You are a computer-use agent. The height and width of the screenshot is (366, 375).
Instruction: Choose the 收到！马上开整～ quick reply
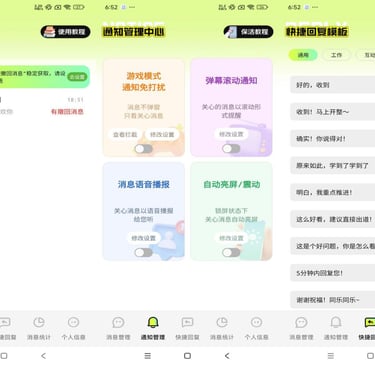click(x=333, y=112)
